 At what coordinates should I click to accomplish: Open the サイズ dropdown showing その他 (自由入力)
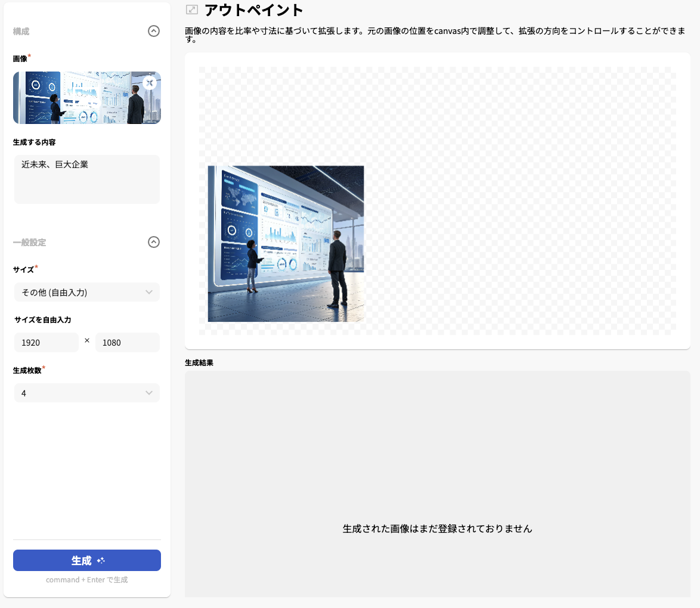point(86,292)
